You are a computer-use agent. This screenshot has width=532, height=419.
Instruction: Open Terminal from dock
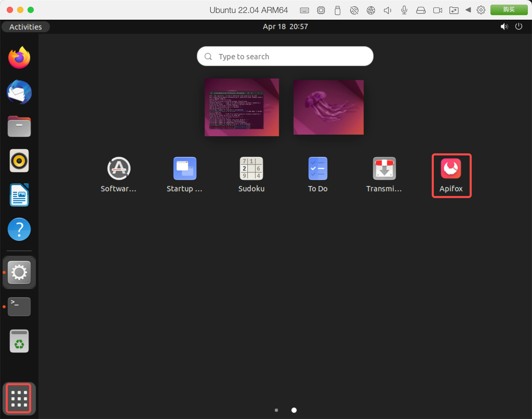(x=19, y=307)
